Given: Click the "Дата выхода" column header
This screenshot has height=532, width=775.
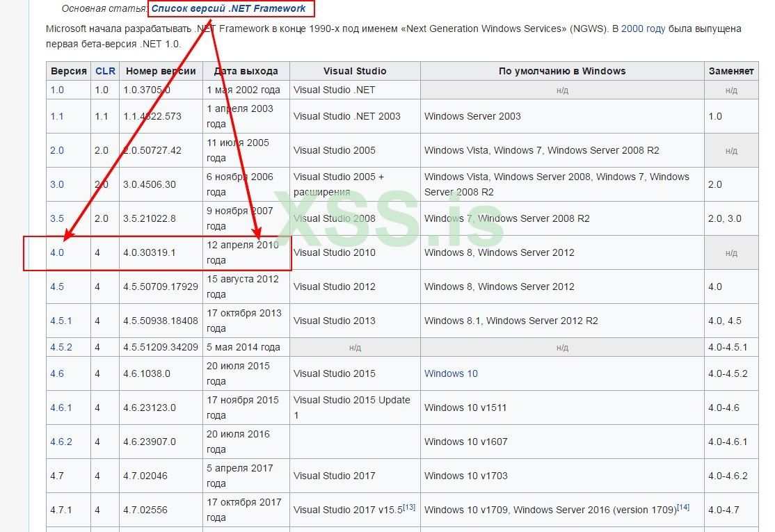Looking at the screenshot, I should click(x=246, y=71).
